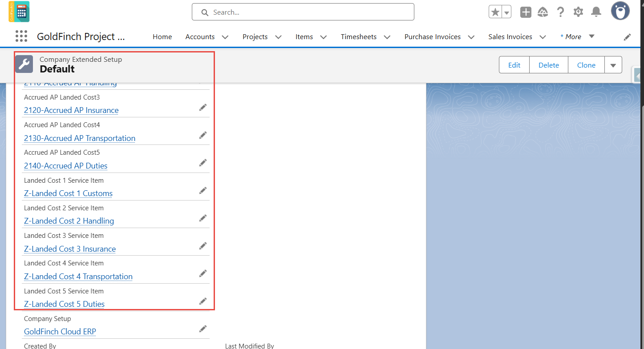This screenshot has width=644, height=349.
Task: Edit the Z-Landed Cost 3 Insurance field
Action: point(203,245)
